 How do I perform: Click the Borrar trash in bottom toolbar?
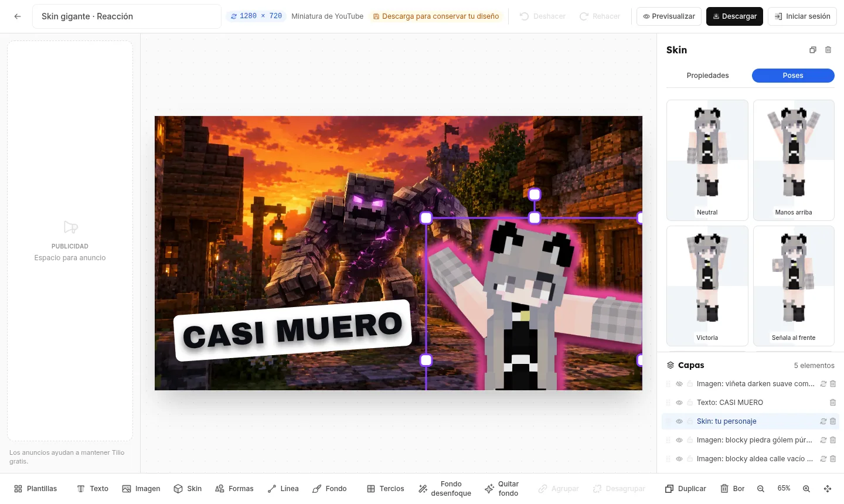click(x=733, y=489)
